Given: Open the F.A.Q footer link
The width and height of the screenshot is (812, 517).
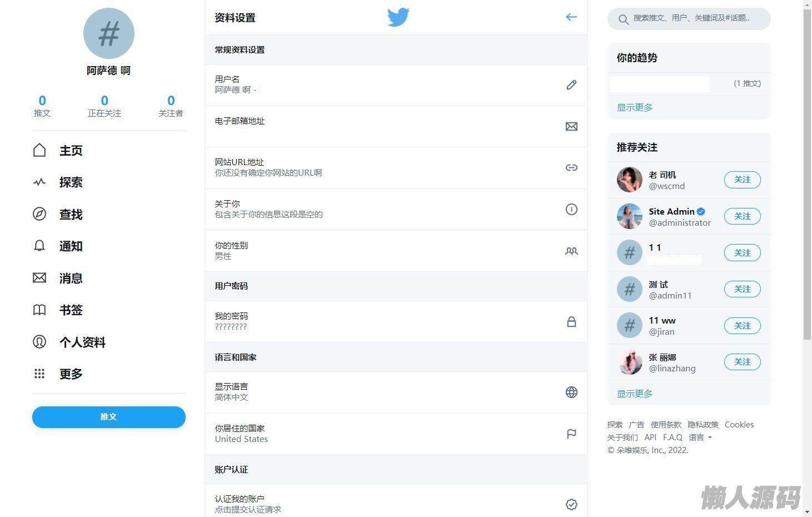Looking at the screenshot, I should coord(673,438).
